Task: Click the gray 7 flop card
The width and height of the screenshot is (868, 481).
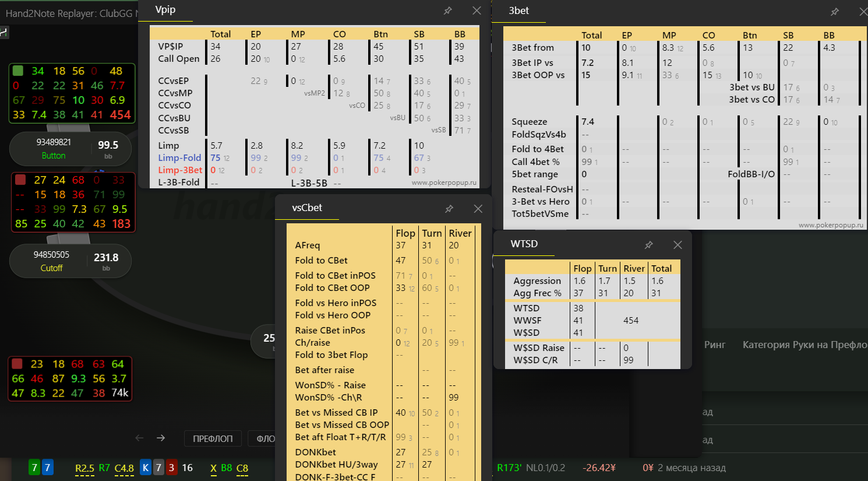Action: point(158,468)
